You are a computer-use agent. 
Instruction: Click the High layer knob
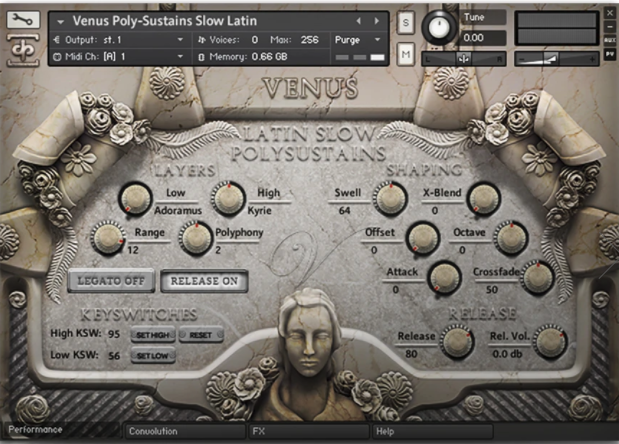tap(228, 199)
